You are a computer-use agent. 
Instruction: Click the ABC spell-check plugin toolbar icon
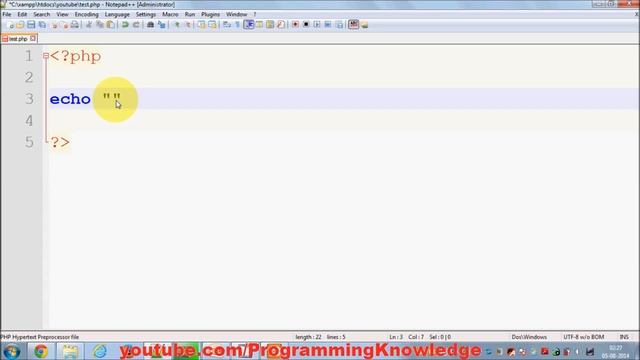353,25
